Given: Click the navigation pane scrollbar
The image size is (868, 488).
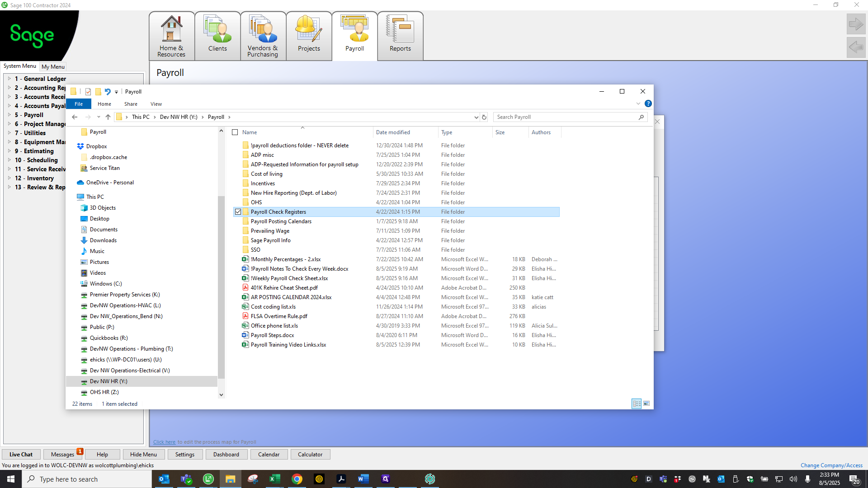Looking at the screenshot, I should pos(221,288).
